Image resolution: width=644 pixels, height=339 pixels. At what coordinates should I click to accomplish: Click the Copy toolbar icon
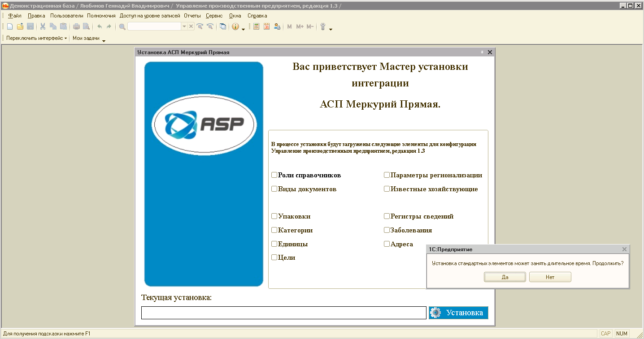[x=53, y=26]
